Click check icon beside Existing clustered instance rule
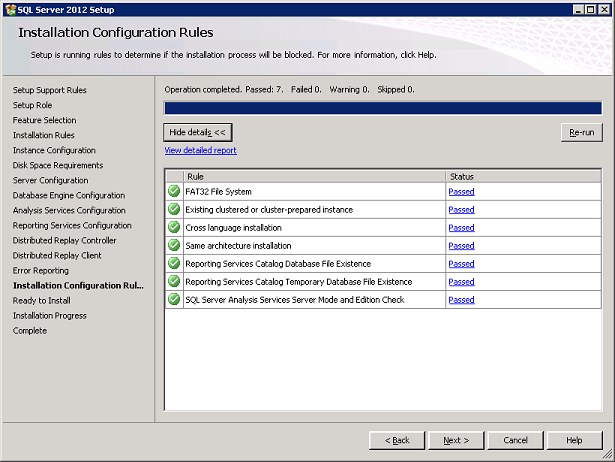 (174, 209)
